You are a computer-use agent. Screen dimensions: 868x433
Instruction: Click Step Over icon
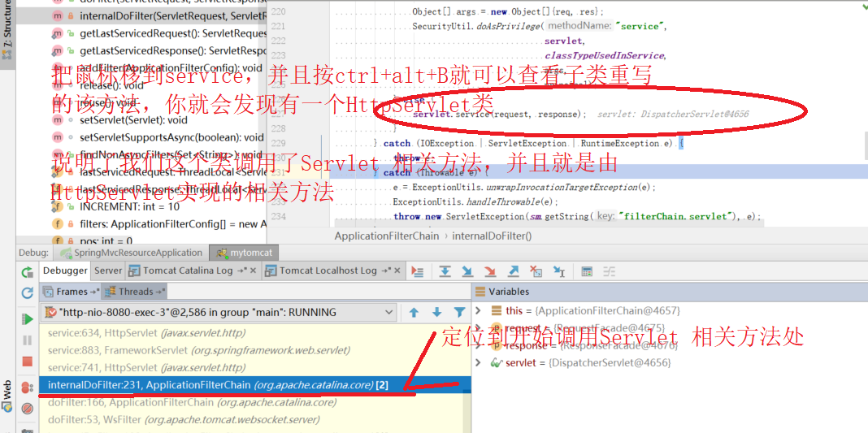coord(444,271)
